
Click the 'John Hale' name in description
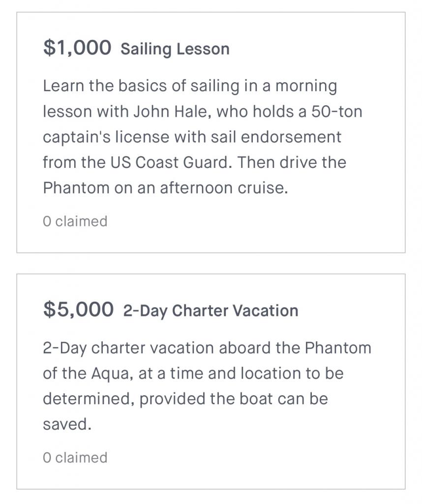172,112
